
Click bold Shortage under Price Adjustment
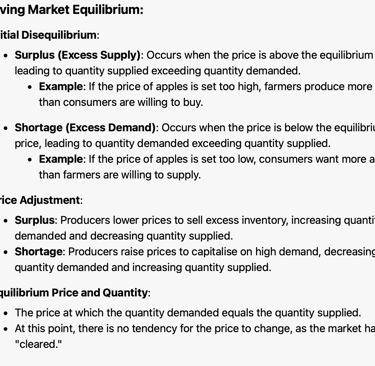click(40, 252)
